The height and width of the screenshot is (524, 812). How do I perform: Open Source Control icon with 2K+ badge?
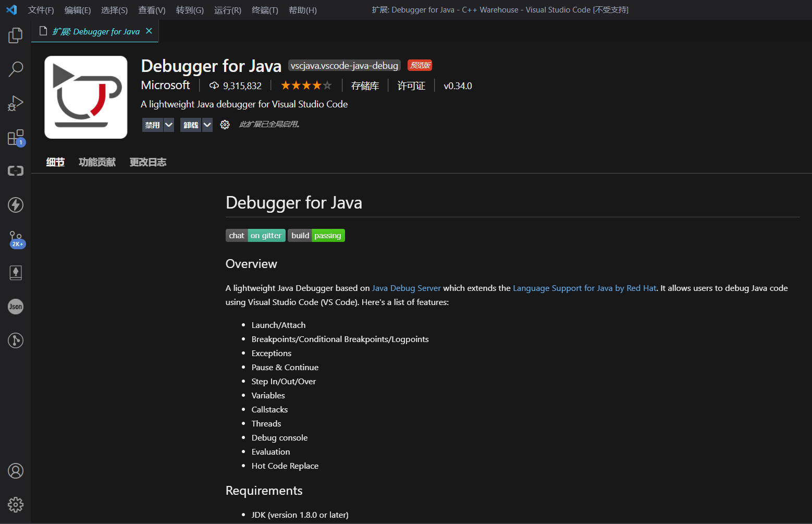(16, 239)
